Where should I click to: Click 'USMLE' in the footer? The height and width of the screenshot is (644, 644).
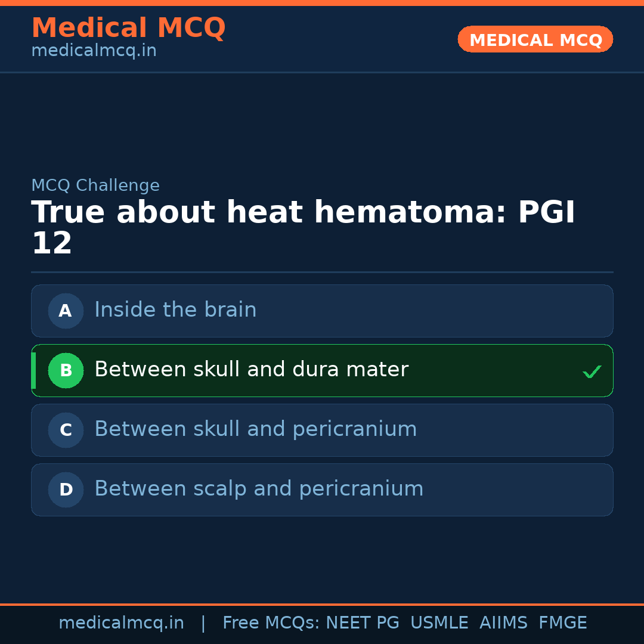[x=439, y=623]
